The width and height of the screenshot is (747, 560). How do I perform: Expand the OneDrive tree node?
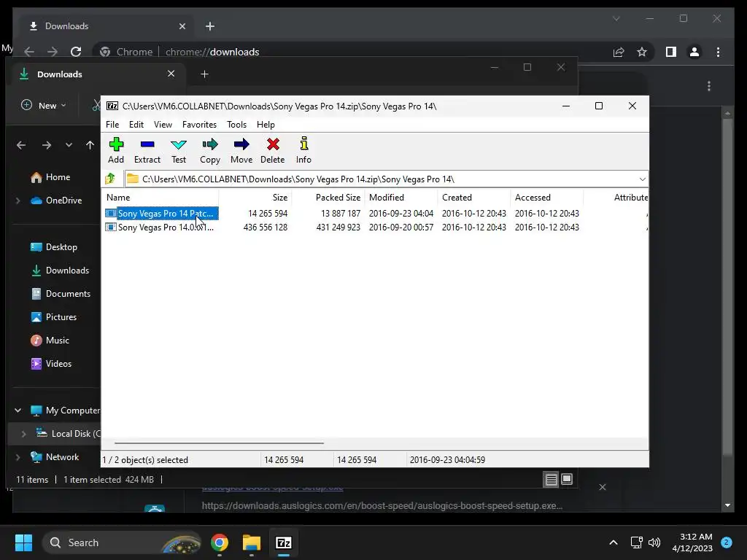coord(18,201)
